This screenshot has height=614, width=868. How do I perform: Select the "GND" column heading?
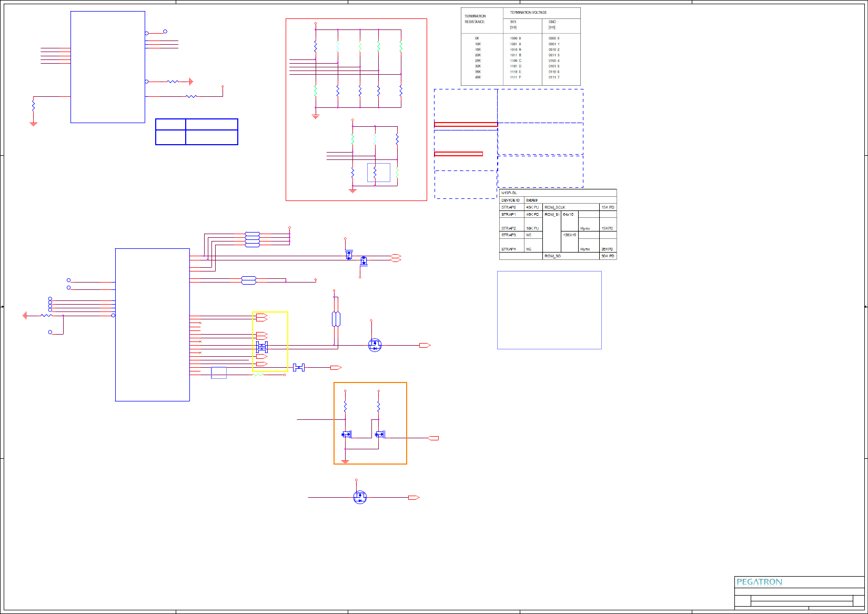[x=552, y=22]
